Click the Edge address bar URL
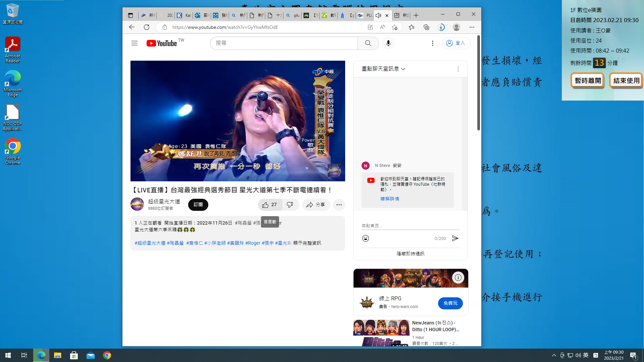 point(225,27)
